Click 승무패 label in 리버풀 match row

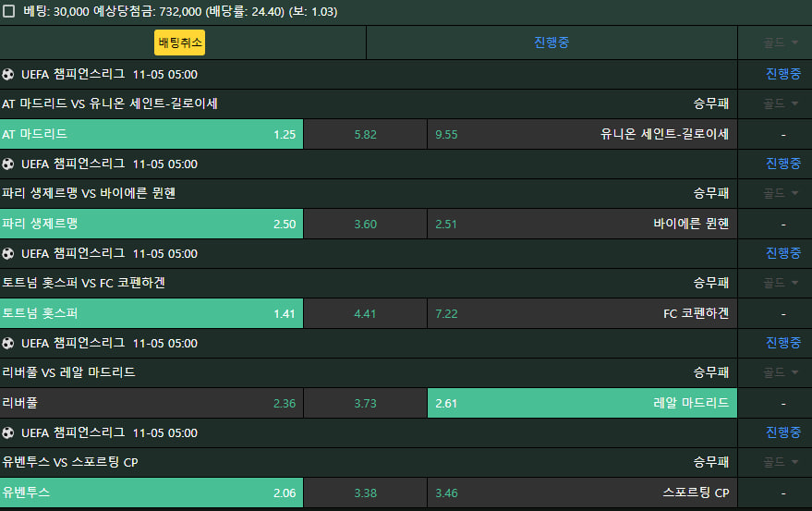click(711, 372)
